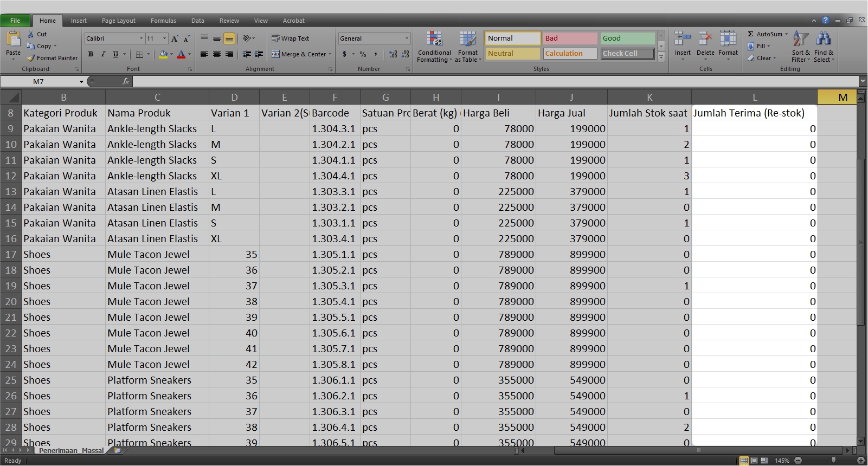Open the Page Layout tab
868x466 pixels.
coord(119,21)
